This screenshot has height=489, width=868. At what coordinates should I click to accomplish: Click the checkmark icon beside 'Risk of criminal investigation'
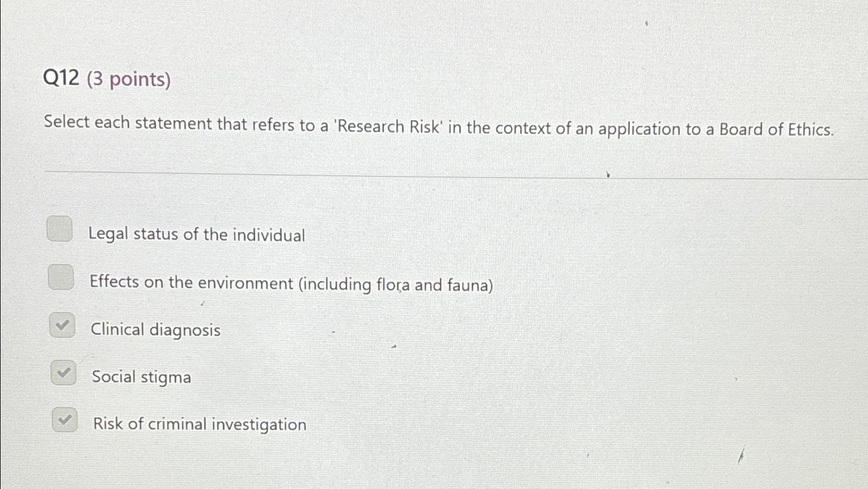(x=64, y=420)
